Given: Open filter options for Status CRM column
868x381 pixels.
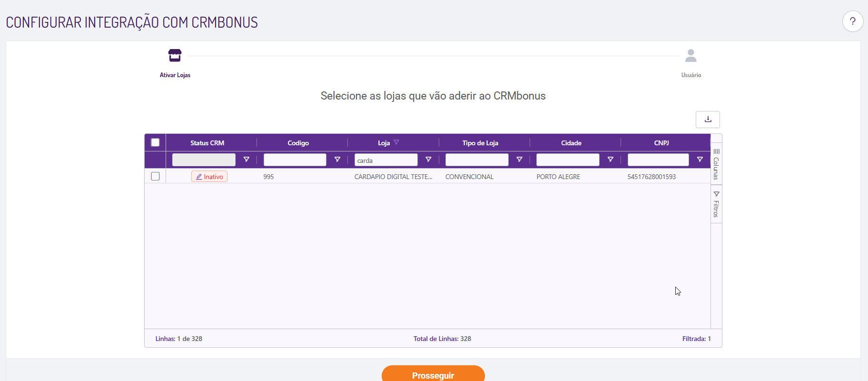Looking at the screenshot, I should 247,160.
